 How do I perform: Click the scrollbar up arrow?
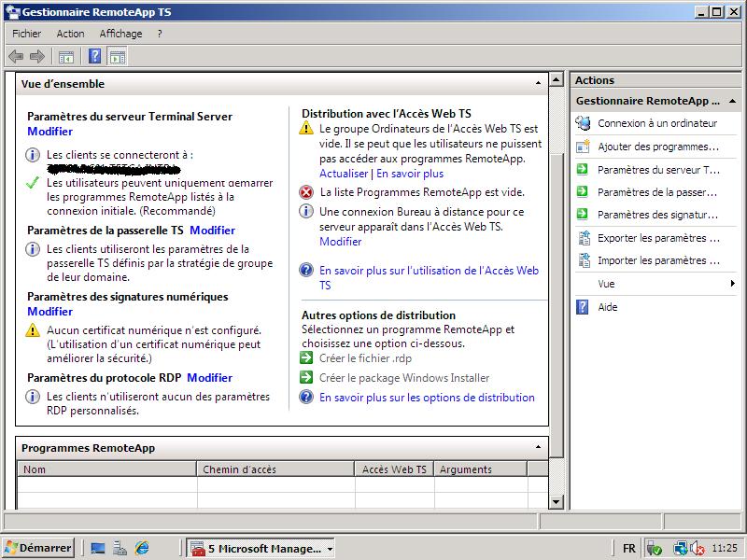click(556, 79)
